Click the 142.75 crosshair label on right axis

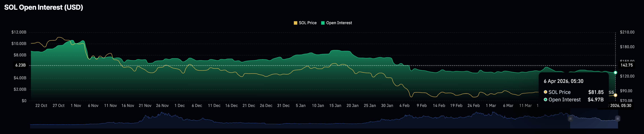point(626,65)
